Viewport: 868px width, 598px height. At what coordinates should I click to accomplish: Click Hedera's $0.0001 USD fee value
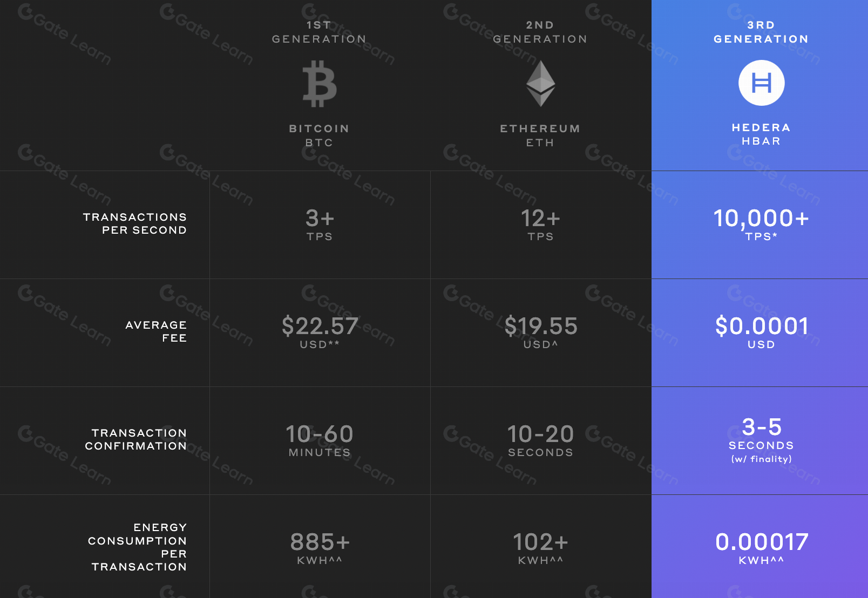coord(761,332)
